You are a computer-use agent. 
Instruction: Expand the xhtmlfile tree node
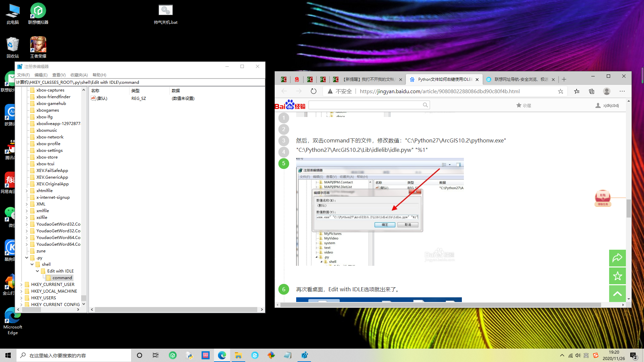(26, 191)
